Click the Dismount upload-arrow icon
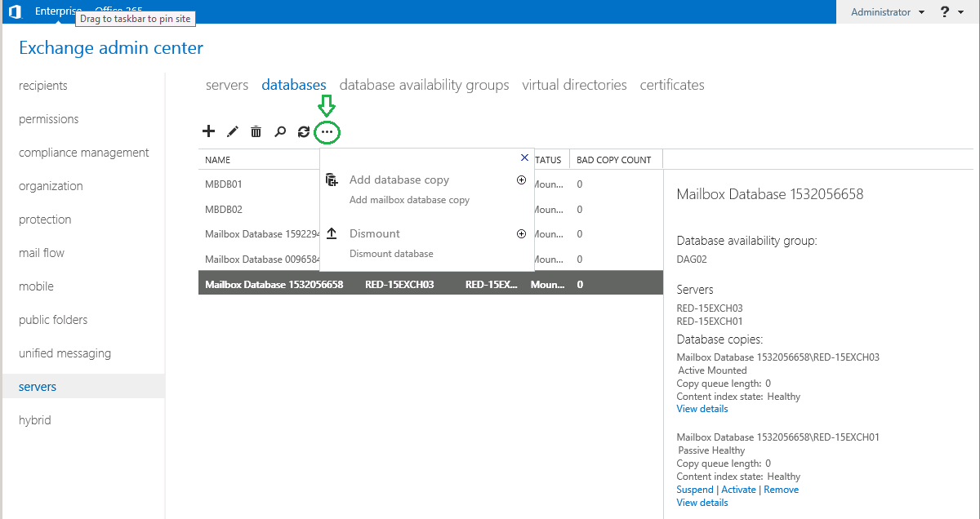Screen dimensions: 980x519 [332, 233]
